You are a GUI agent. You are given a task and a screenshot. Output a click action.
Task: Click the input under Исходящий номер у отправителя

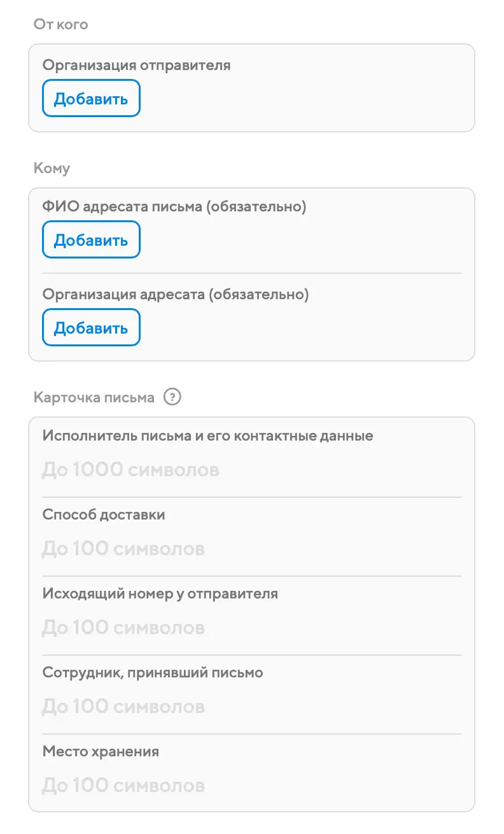251,628
